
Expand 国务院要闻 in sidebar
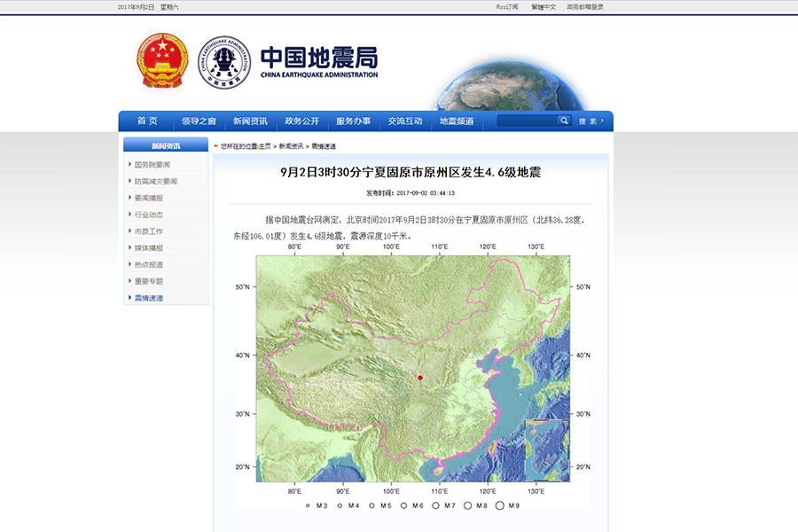[x=152, y=165]
